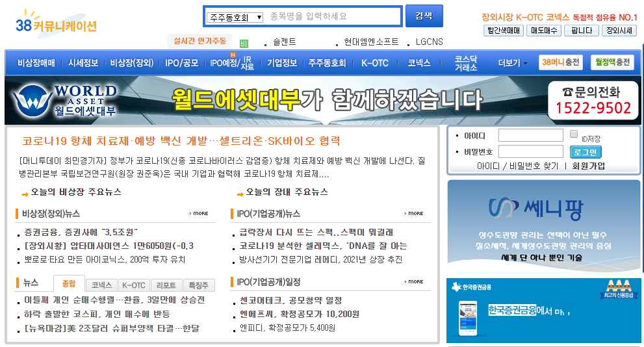The width and height of the screenshot is (644, 347).
Task: Click MORE next to IPO(기업공개)일정
Action: point(413,282)
